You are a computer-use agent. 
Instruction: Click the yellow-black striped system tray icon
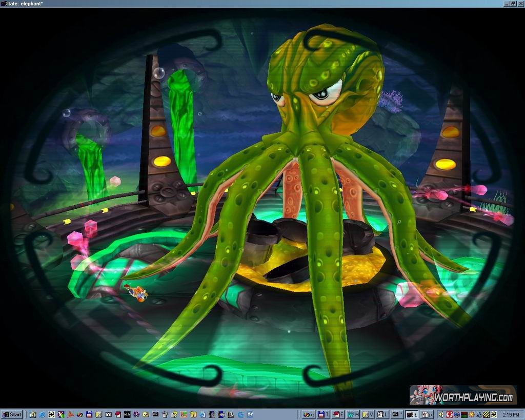(x=486, y=414)
